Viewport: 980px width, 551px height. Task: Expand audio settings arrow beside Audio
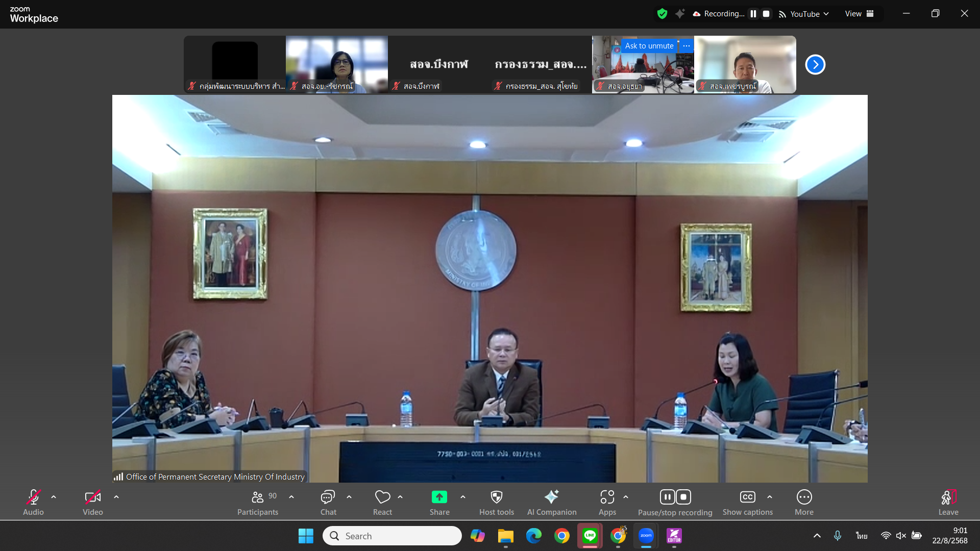[54, 497]
